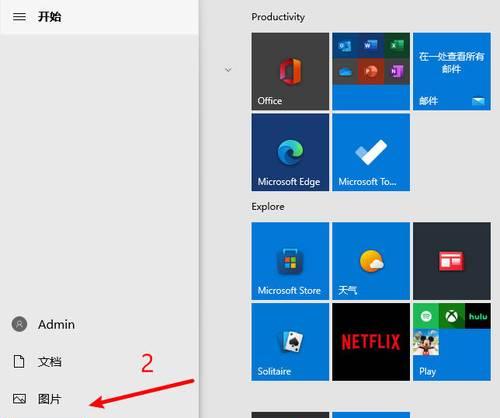The image size is (500, 418).
Task: Open the 邮件 Mail tile
Action: tap(452, 71)
